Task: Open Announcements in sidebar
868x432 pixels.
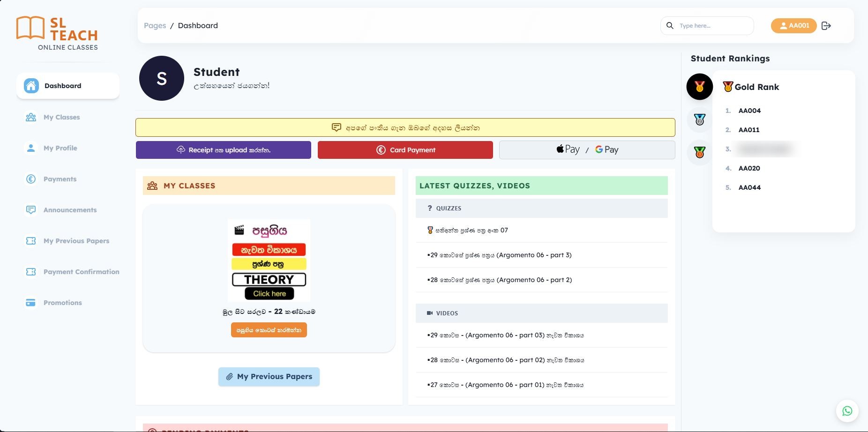Action: pyautogui.click(x=68, y=210)
